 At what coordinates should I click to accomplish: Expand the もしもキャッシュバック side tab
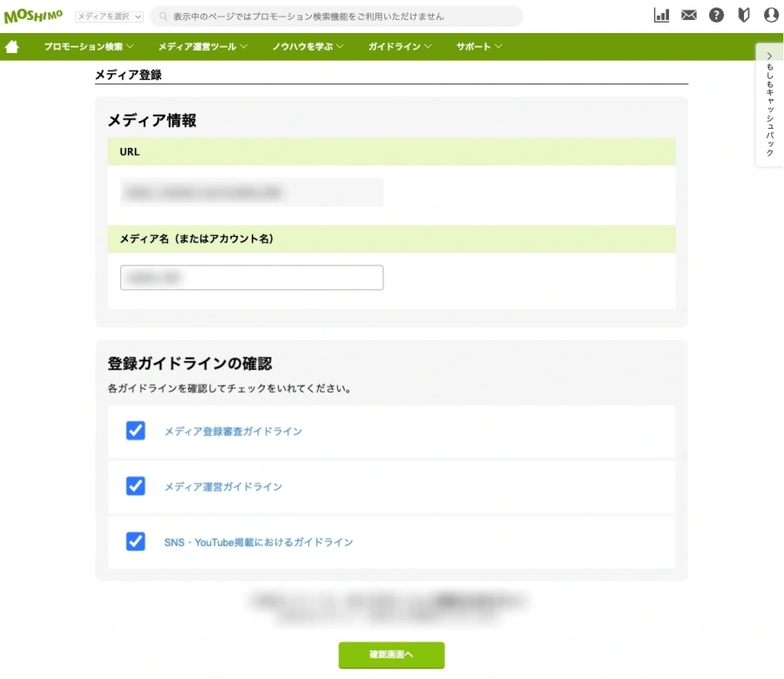click(769, 105)
